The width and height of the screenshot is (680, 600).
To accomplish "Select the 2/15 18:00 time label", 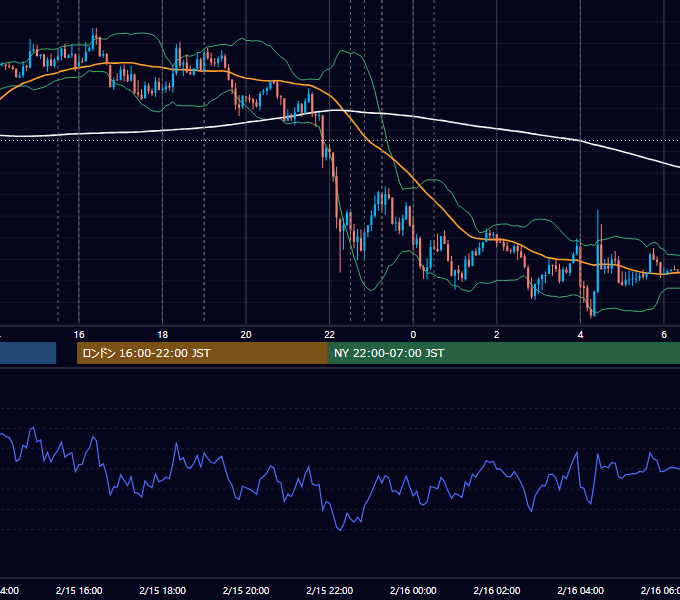I will pos(163,590).
